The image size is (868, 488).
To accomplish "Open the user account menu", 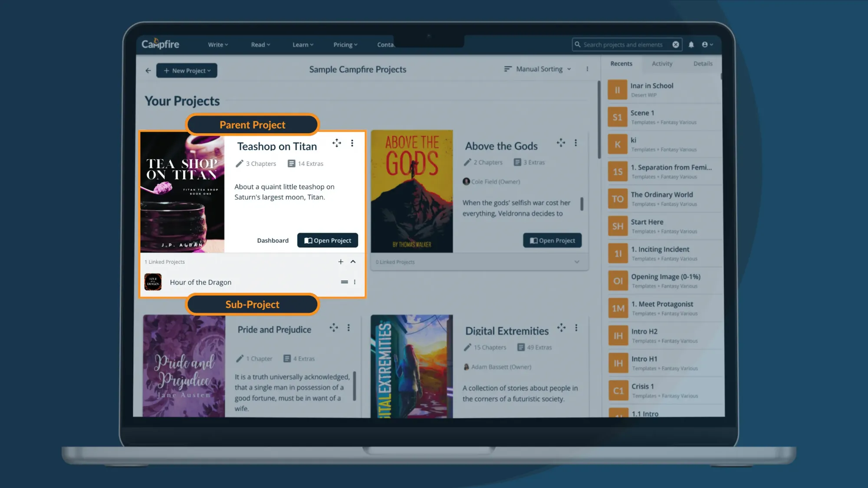I will (x=707, y=44).
